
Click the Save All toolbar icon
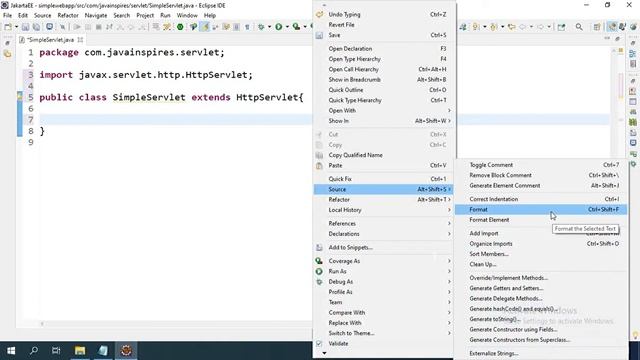pyautogui.click(x=36, y=27)
